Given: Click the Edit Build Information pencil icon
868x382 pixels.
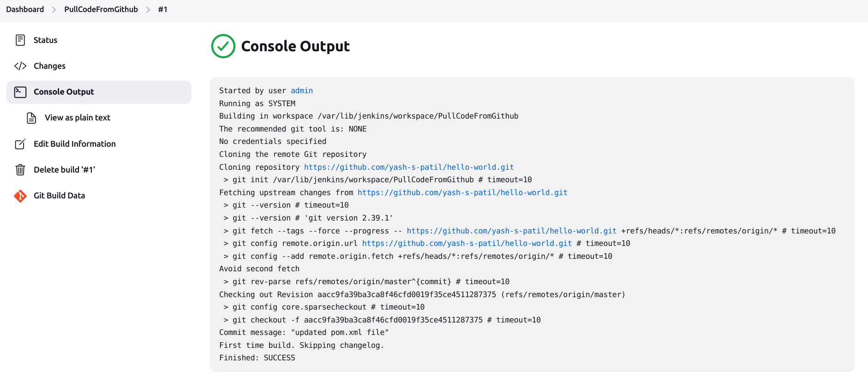Looking at the screenshot, I should coord(20,144).
